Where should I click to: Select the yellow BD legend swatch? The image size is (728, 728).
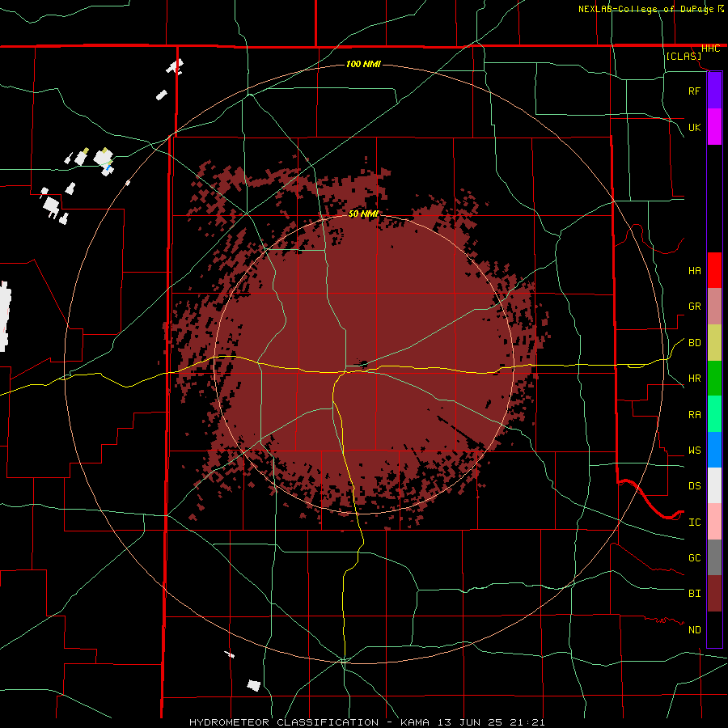(x=714, y=343)
